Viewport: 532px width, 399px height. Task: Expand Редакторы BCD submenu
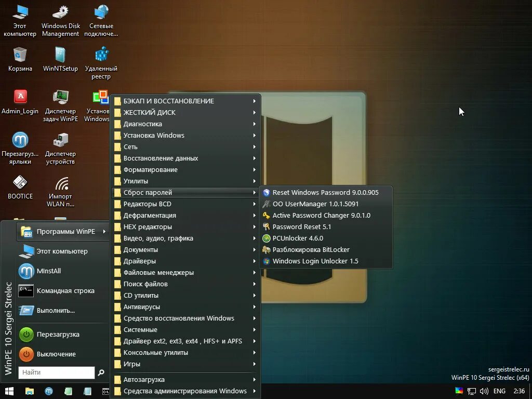(185, 204)
